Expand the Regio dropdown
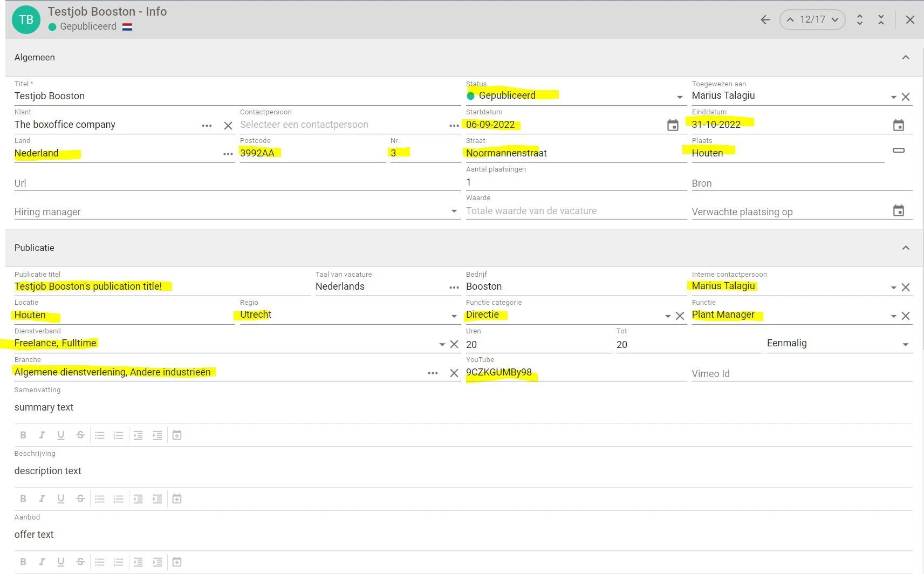The height and width of the screenshot is (574, 924). (454, 316)
